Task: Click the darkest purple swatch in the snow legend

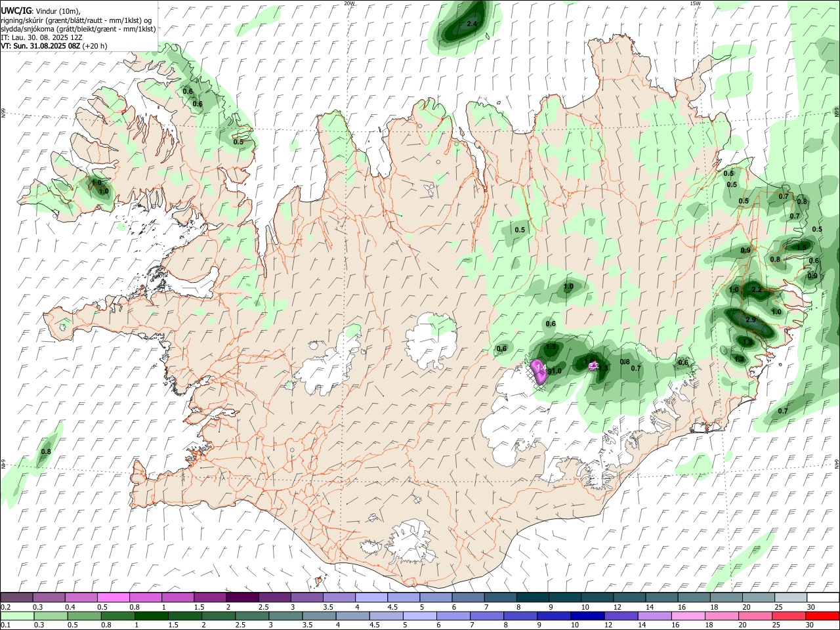Action: (x=241, y=598)
